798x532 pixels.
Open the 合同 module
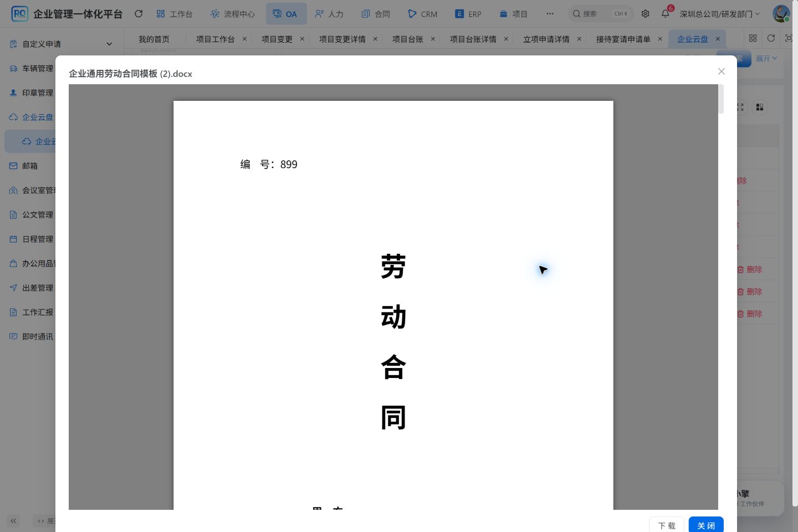(x=376, y=14)
